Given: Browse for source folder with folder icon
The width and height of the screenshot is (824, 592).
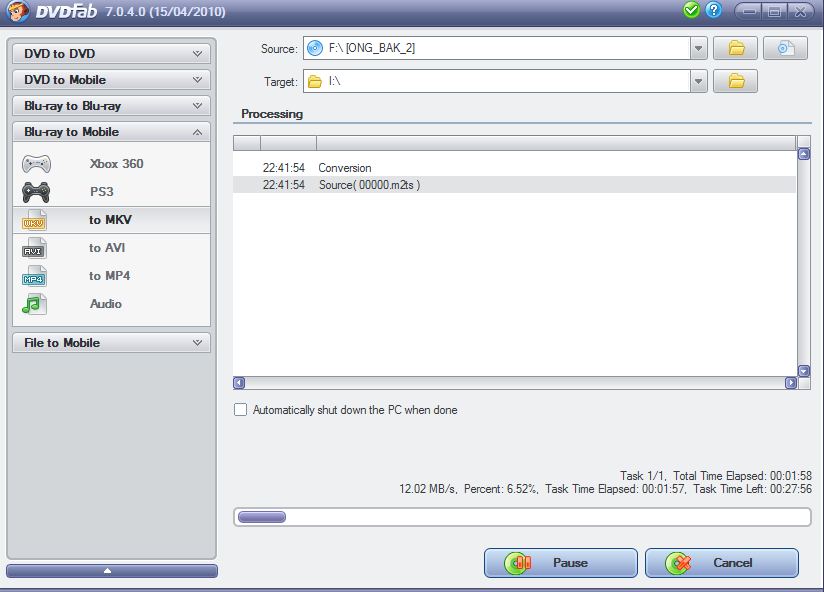Looking at the screenshot, I should coord(735,48).
